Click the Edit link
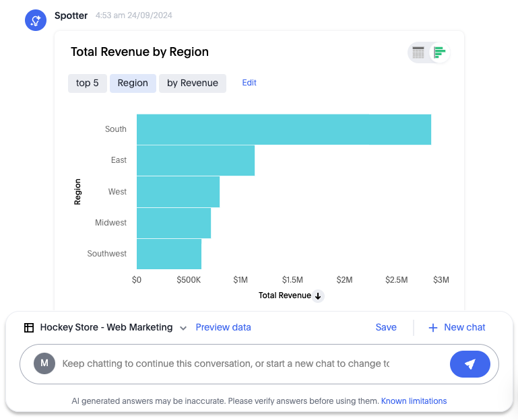 (249, 83)
